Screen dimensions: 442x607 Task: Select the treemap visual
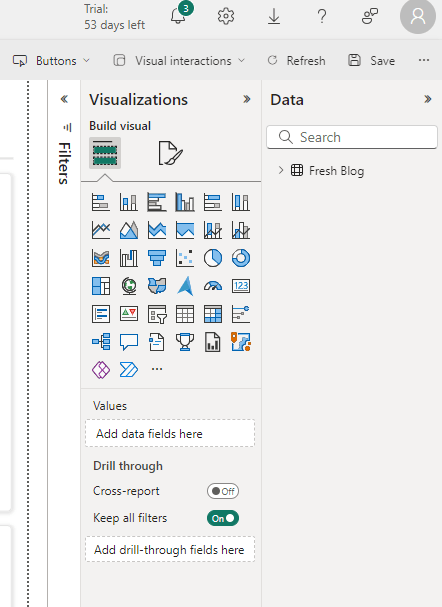101,286
